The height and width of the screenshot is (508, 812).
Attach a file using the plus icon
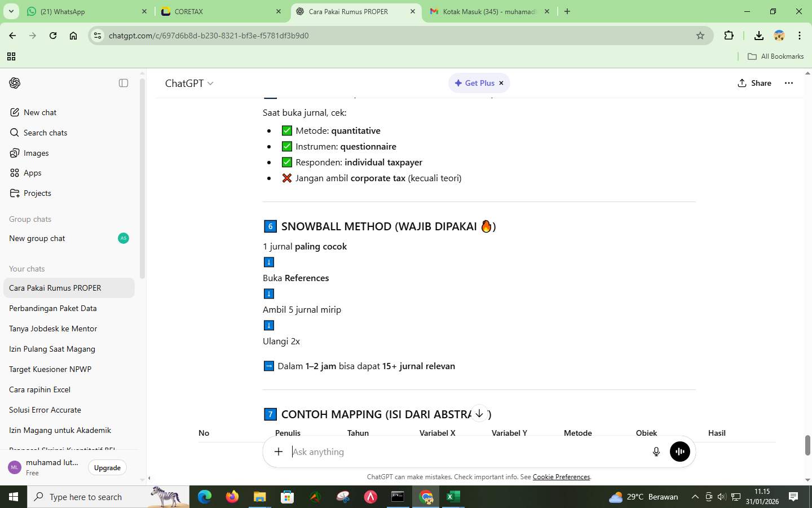278,451
